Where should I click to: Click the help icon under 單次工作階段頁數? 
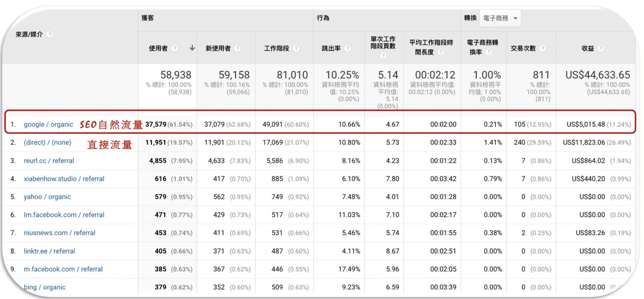(x=383, y=56)
